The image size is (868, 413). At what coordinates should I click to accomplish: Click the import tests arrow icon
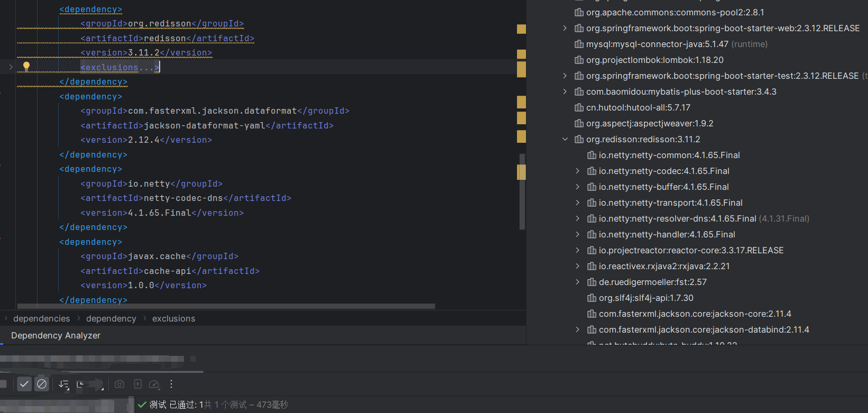pos(137,384)
